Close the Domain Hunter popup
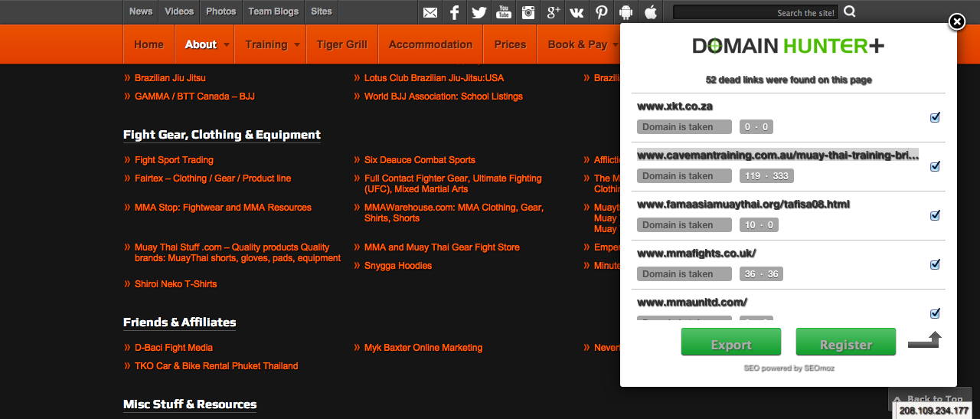This screenshot has height=419, width=980. [x=957, y=22]
